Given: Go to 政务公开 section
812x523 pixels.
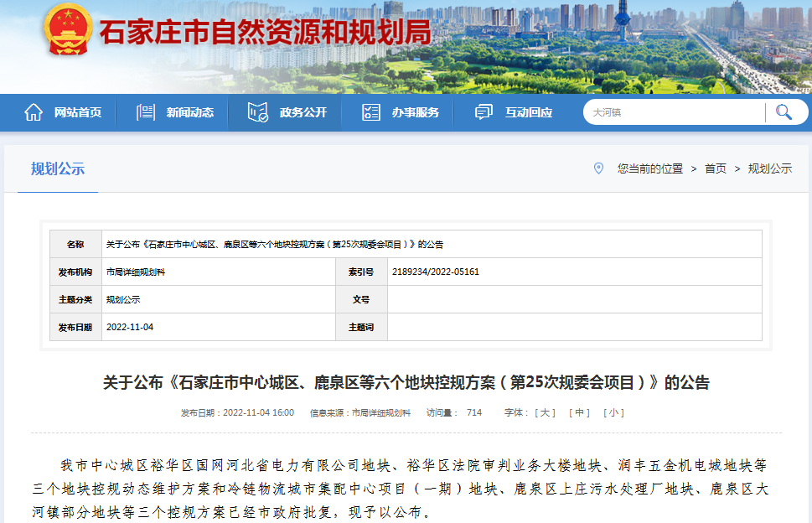Looking at the screenshot, I should pos(303,112).
